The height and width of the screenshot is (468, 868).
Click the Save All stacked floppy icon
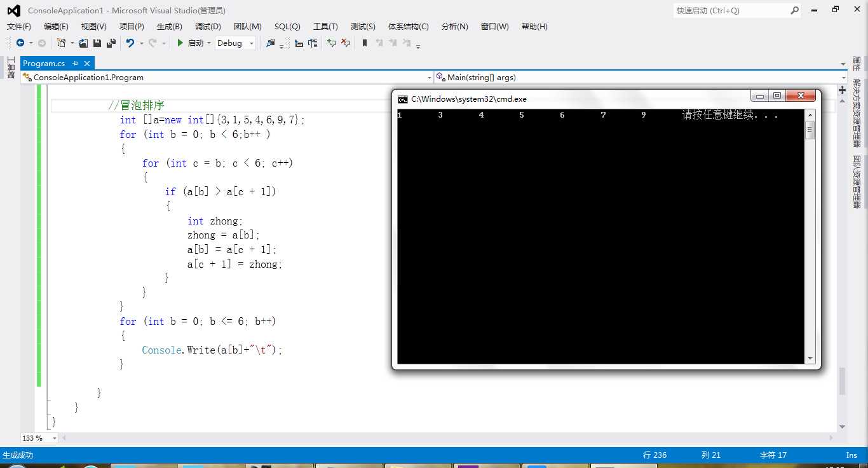[x=111, y=43]
